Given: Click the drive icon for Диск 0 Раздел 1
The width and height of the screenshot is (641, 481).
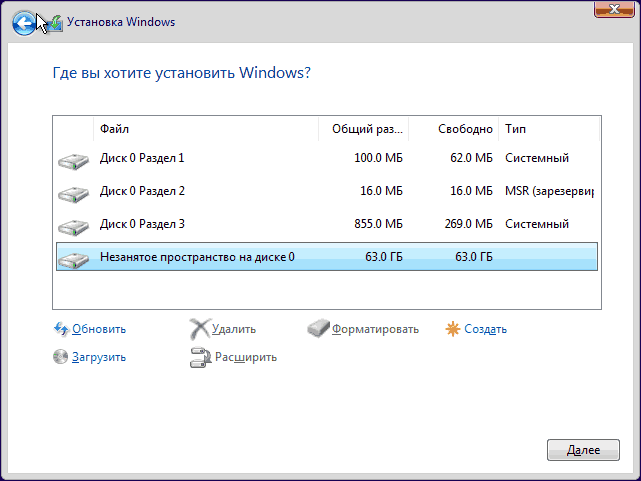Looking at the screenshot, I should pos(73,161).
